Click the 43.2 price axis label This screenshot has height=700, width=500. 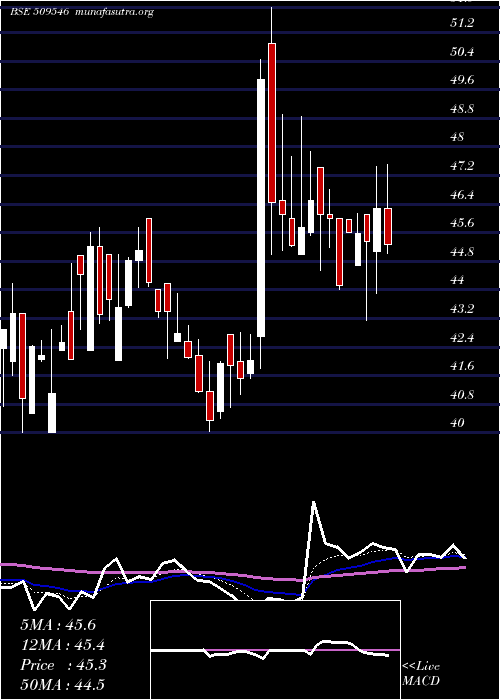pos(462,309)
